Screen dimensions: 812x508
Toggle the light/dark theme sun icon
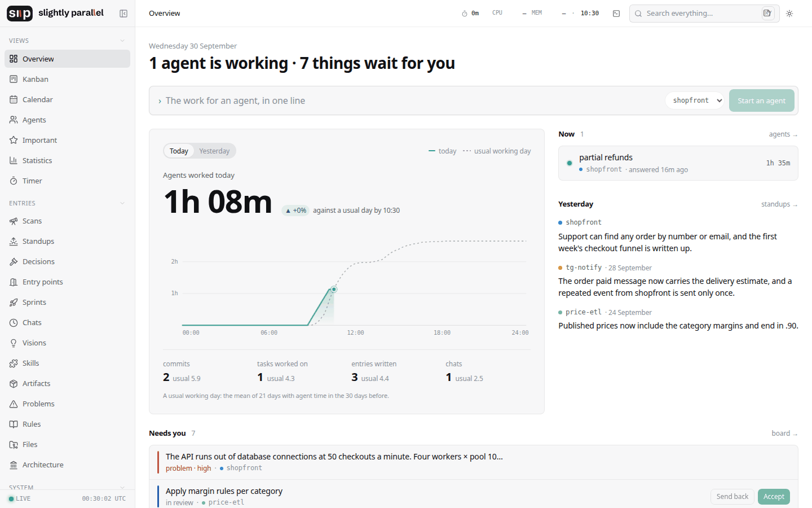pyautogui.click(x=789, y=14)
